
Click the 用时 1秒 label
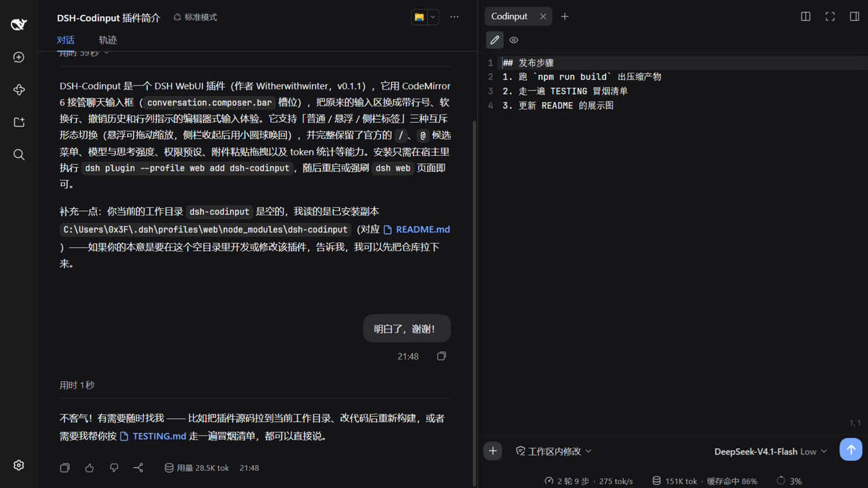(x=77, y=385)
